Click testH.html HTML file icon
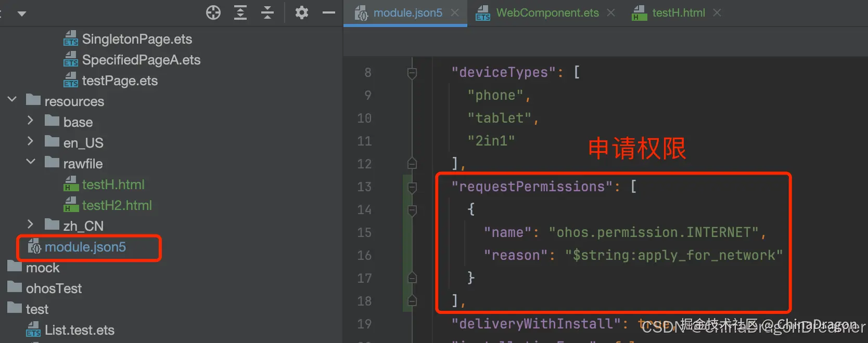This screenshot has width=868, height=343. point(71,184)
